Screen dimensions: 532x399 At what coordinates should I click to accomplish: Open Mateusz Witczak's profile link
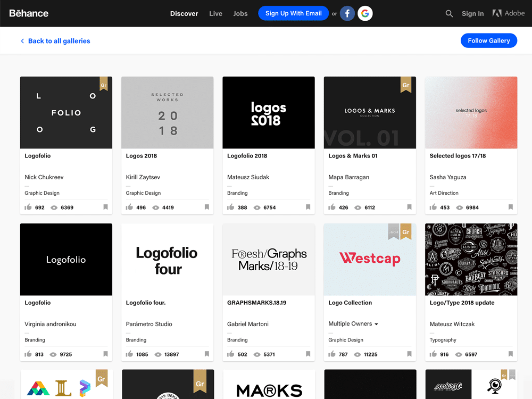click(x=452, y=324)
